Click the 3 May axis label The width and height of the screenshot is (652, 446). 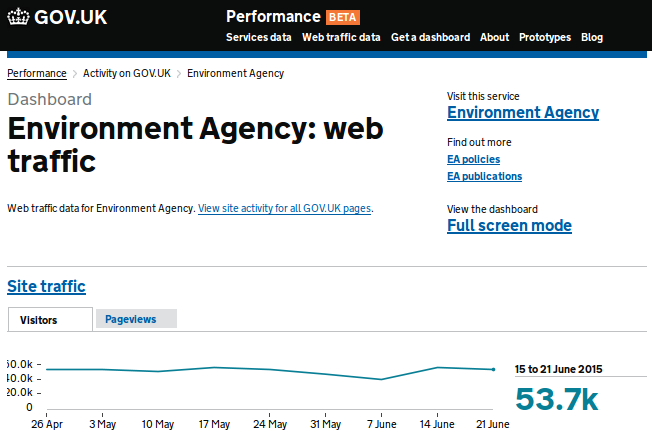(x=103, y=424)
